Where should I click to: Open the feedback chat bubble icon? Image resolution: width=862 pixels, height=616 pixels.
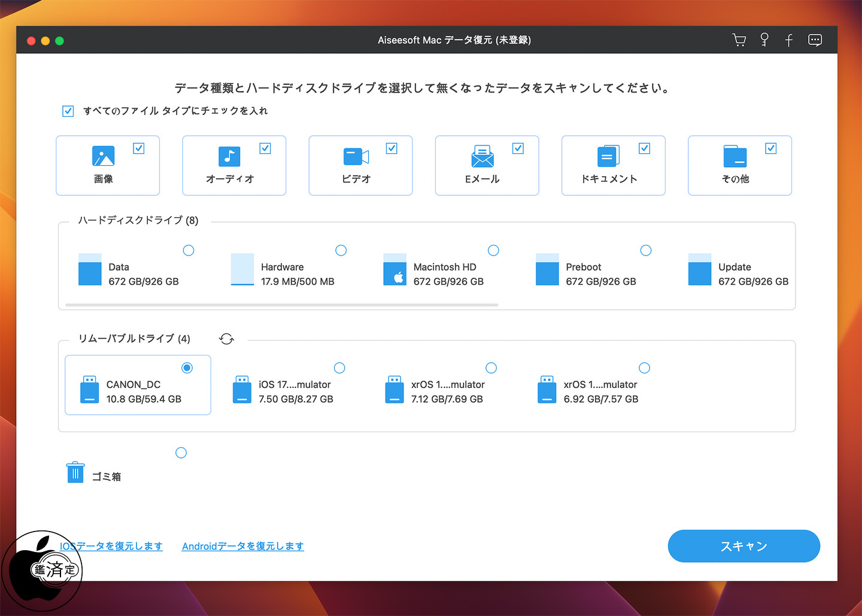pos(815,40)
